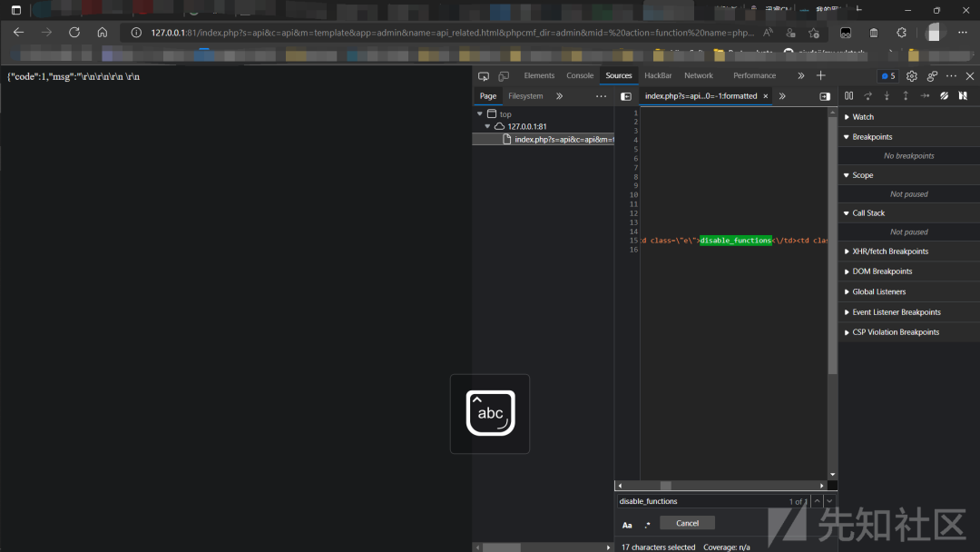Image resolution: width=980 pixels, height=552 pixels.
Task: Click the step over function icon
Action: pos(867,95)
